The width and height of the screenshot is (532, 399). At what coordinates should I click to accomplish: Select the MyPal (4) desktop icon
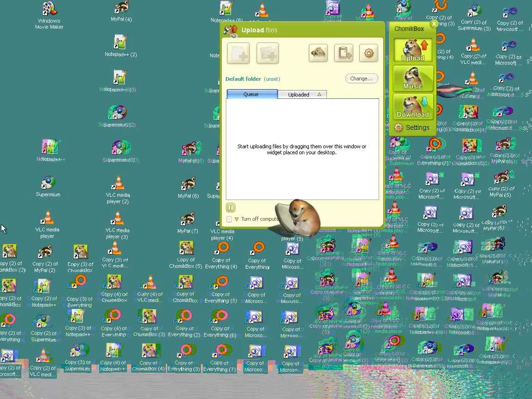(x=121, y=12)
